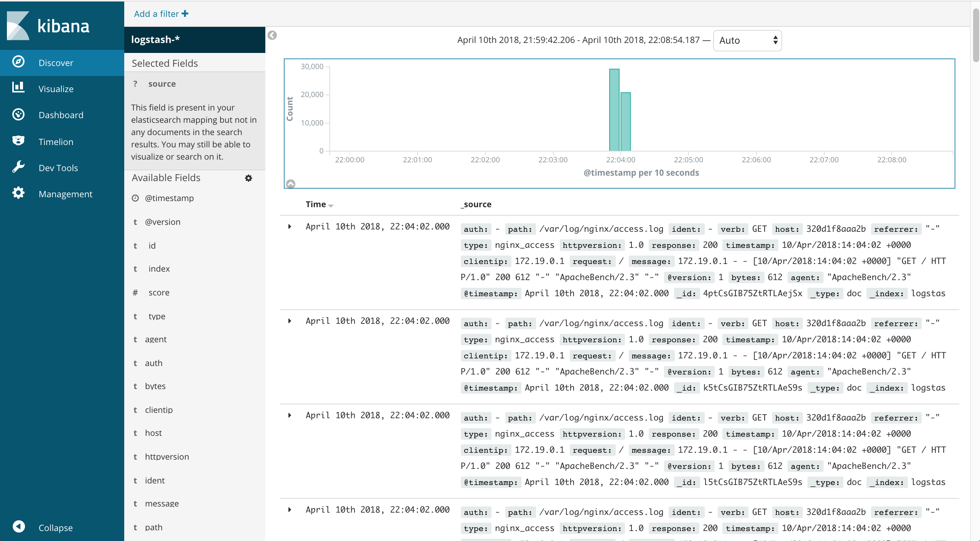Click the Time column header

tap(316, 205)
